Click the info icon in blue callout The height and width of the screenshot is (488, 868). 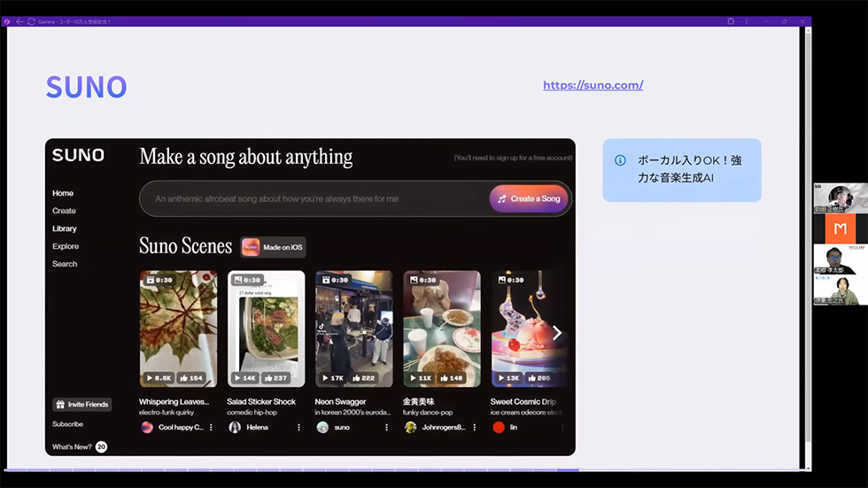tap(620, 160)
